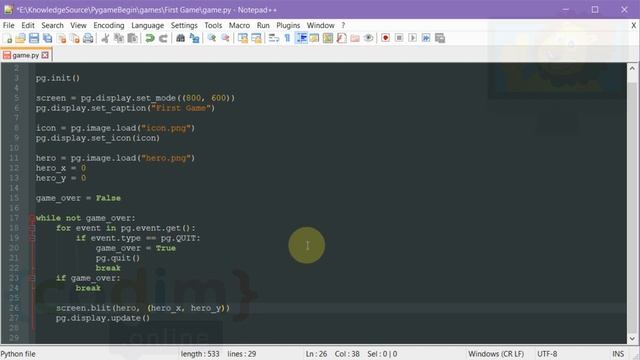Viewport: 640px width, 360px height.
Task: Open the Document Map panel icon
Action: [328, 38]
